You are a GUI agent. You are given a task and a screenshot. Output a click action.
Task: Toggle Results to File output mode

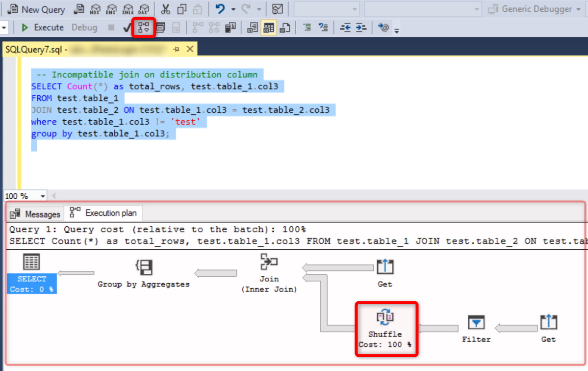point(285,27)
